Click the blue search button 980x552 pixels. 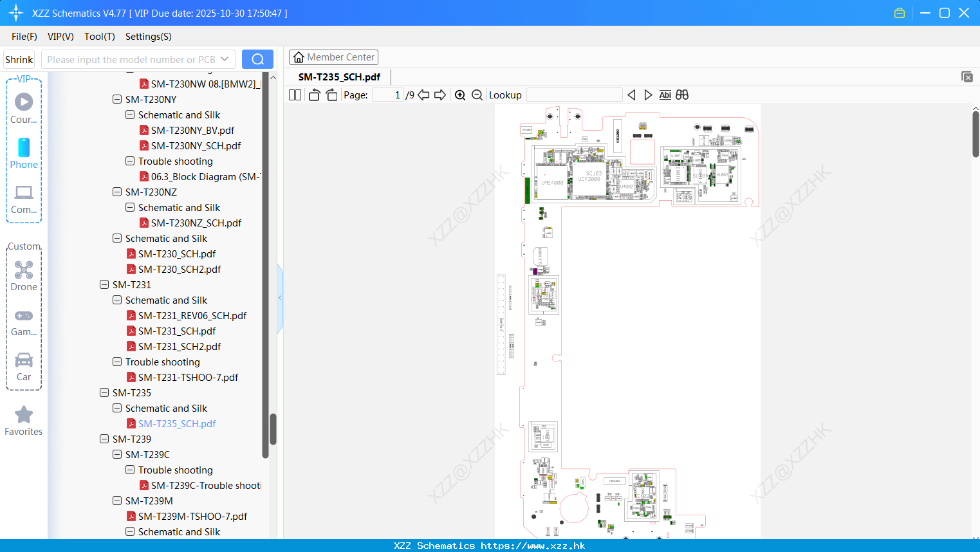[x=257, y=59]
